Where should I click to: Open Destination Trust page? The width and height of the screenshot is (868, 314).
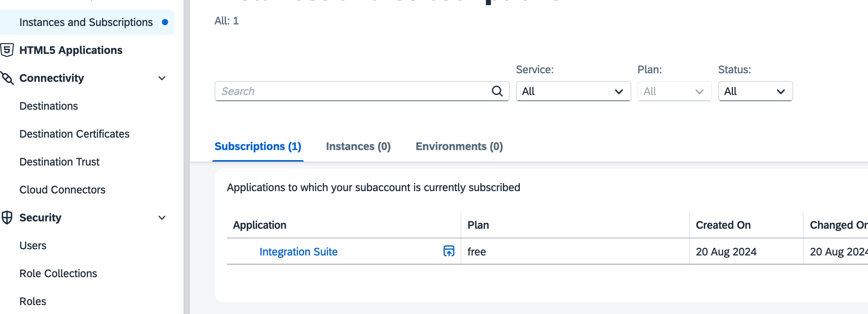59,162
